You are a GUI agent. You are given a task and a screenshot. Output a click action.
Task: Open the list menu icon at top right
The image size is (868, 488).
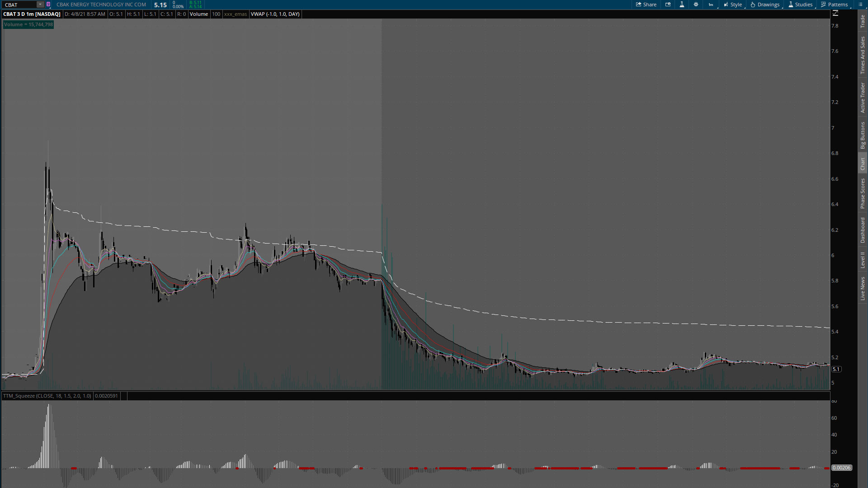(x=860, y=5)
